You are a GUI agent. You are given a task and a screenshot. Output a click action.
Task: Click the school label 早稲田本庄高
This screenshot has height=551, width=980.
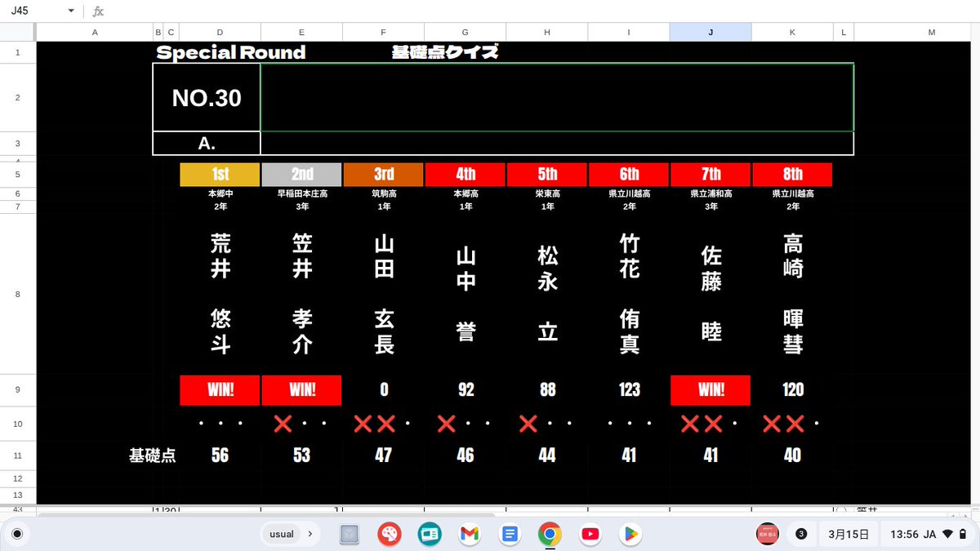[302, 194]
